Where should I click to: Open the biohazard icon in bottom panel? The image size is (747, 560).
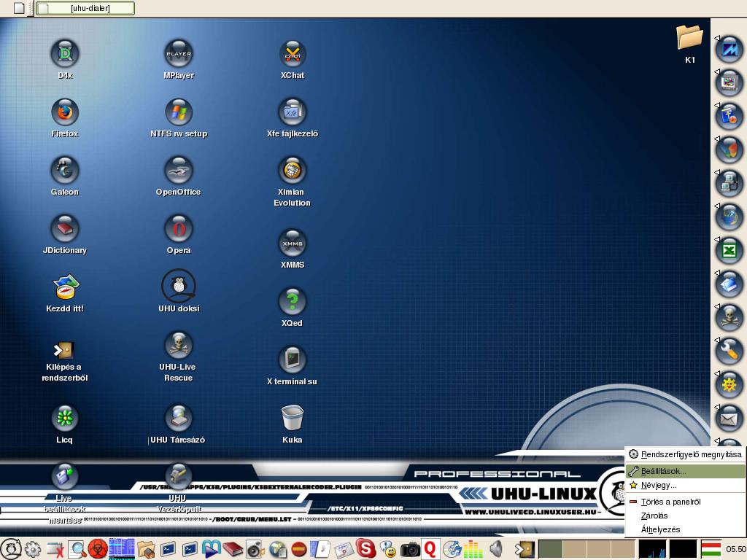tap(98, 548)
